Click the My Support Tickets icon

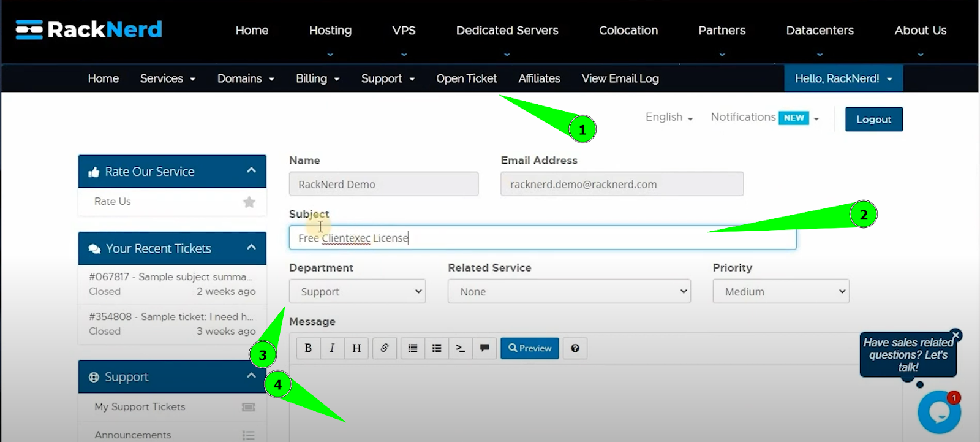pyautogui.click(x=248, y=407)
